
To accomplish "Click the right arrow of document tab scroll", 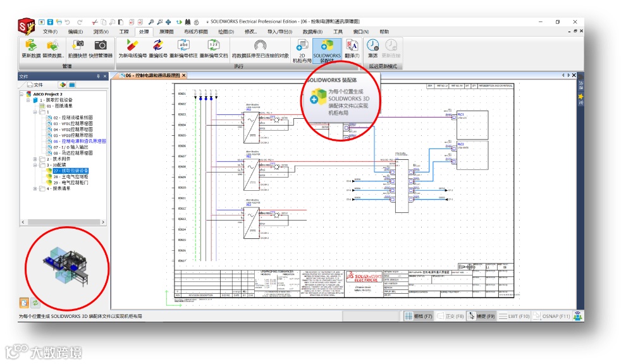I will 568,75.
